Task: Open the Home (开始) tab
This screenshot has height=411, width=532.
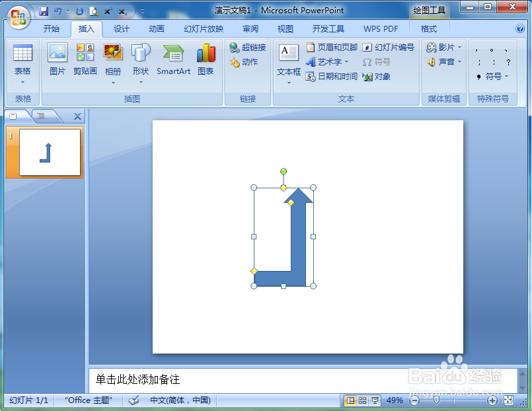Action: point(52,29)
